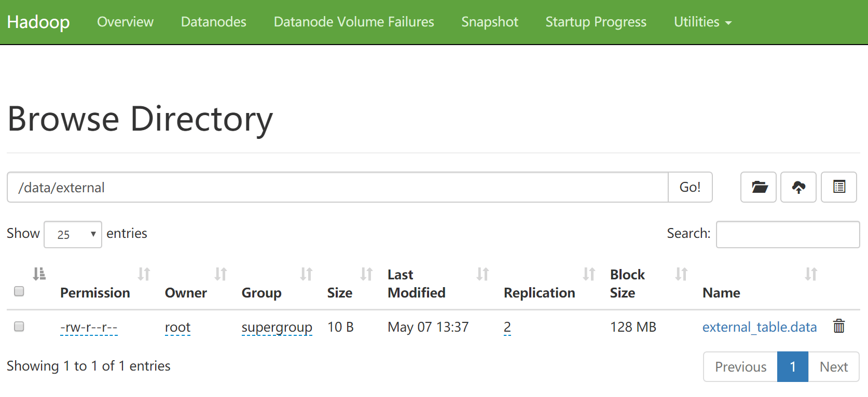Sort by Last Modified column arrows

(483, 274)
